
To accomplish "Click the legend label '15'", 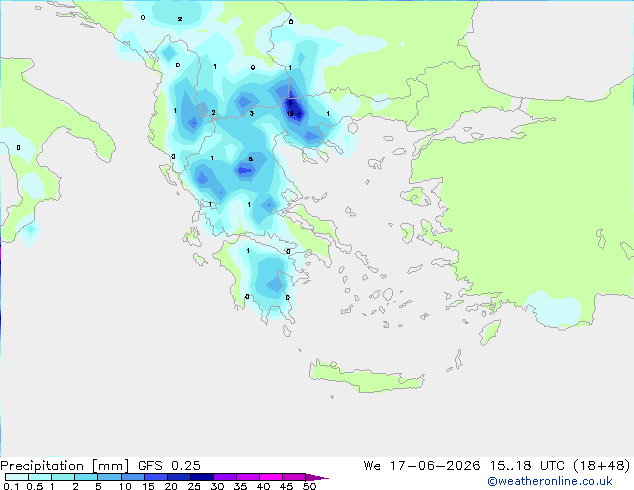I will [x=148, y=486].
